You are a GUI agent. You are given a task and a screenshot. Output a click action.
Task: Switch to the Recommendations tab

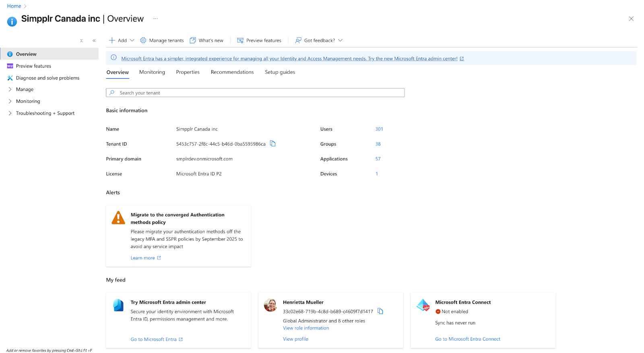[x=232, y=72]
